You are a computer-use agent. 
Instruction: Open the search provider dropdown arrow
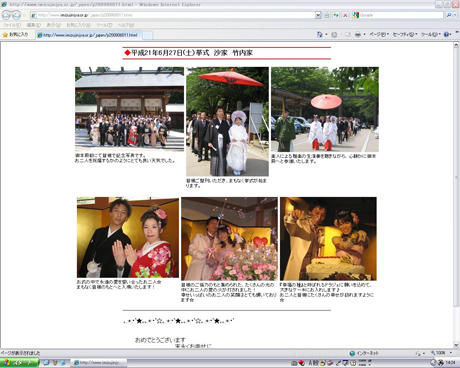click(455, 15)
